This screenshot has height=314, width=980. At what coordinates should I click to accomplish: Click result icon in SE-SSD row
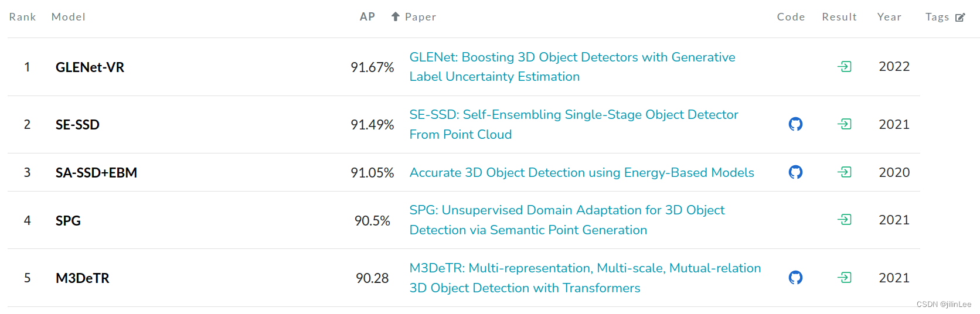(x=845, y=124)
